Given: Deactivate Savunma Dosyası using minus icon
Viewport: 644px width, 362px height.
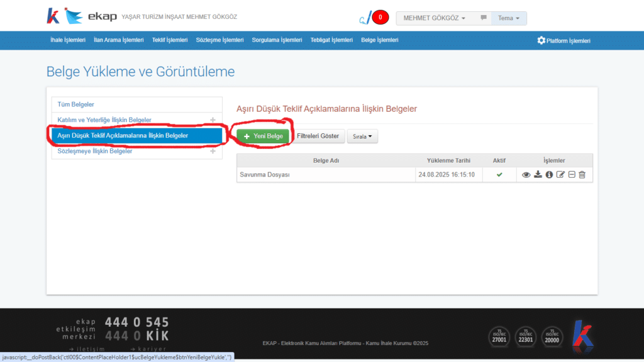Looking at the screenshot, I should [x=571, y=175].
